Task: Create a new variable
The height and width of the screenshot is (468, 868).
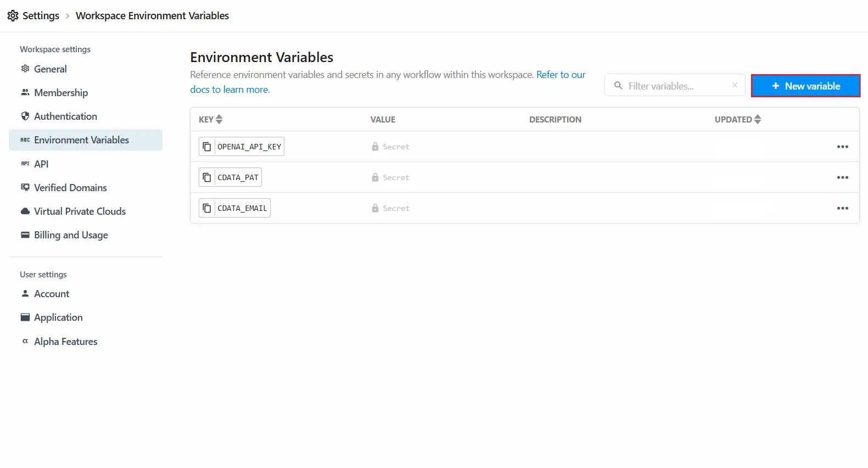Action: point(805,86)
